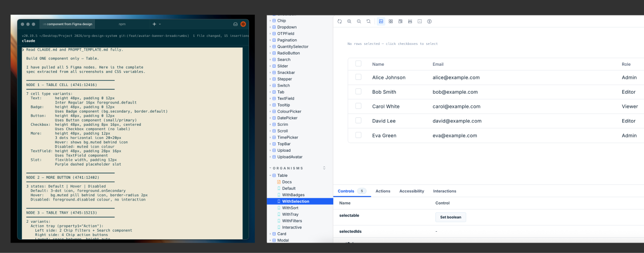
Task: Expand the OTPField component tree node
Action: click(x=270, y=34)
